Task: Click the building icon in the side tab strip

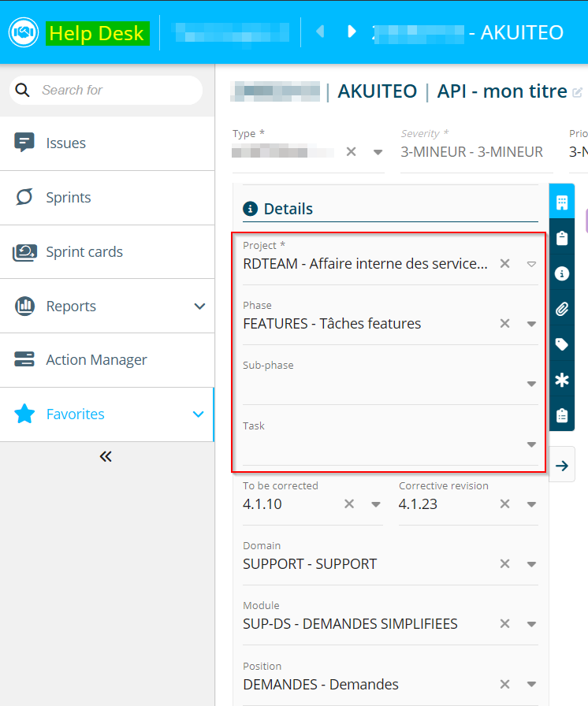Action: coord(561,203)
